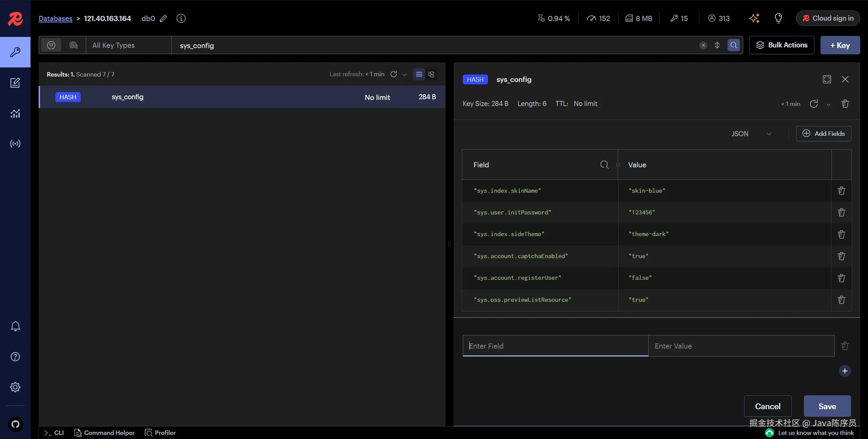Image resolution: width=868 pixels, height=439 pixels.
Task: Open the insights lightbulb icon
Action: tap(778, 18)
